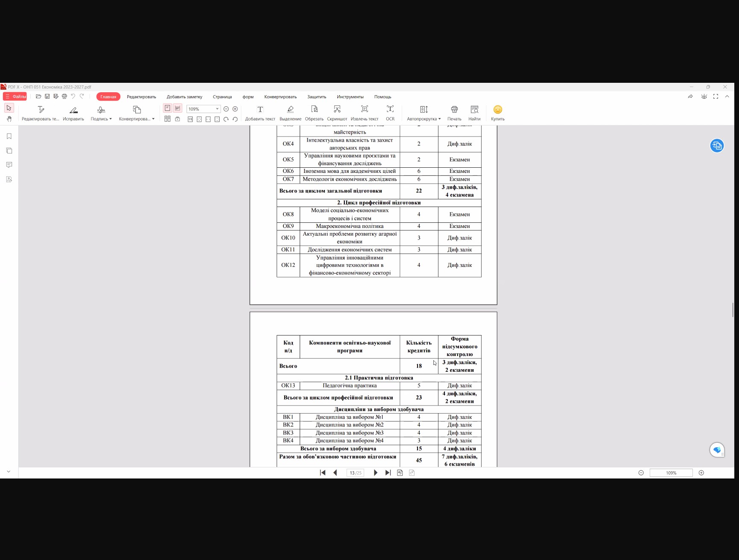Screen dimensions: 739x560
Task: Open the форм tab
Action: 248,97
